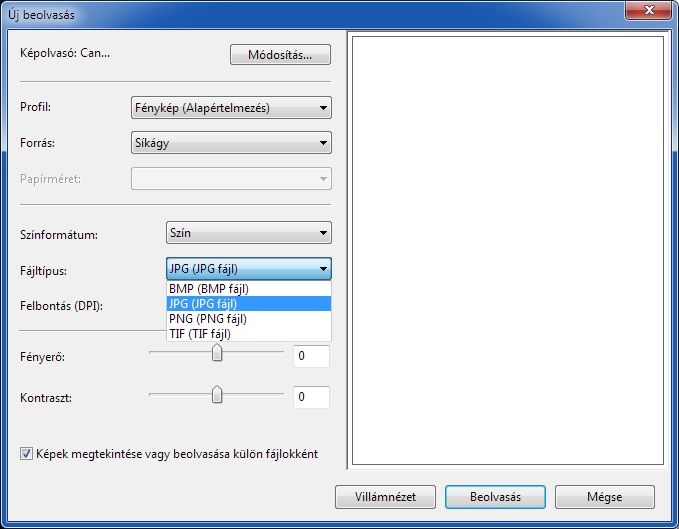Screen dimensions: 679x529
Task: Choose TIF (TIF fájl) option
Action: [x=249, y=334]
